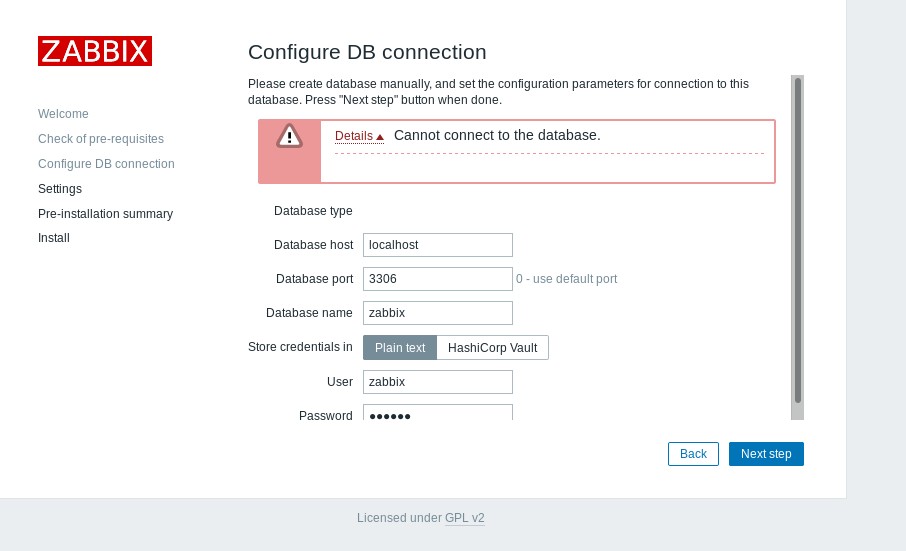Open Check of pre-requisites step
This screenshot has height=551, width=906.
coord(101,139)
